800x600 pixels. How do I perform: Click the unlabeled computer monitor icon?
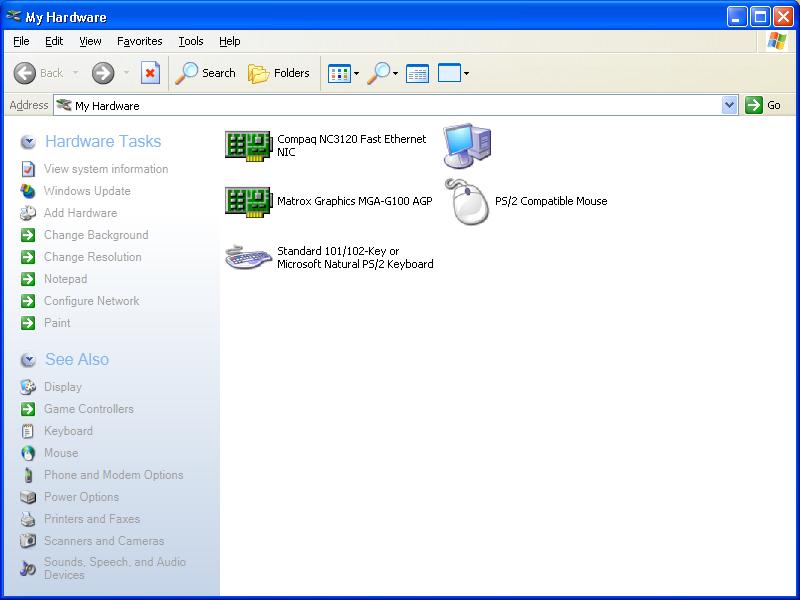click(x=467, y=146)
